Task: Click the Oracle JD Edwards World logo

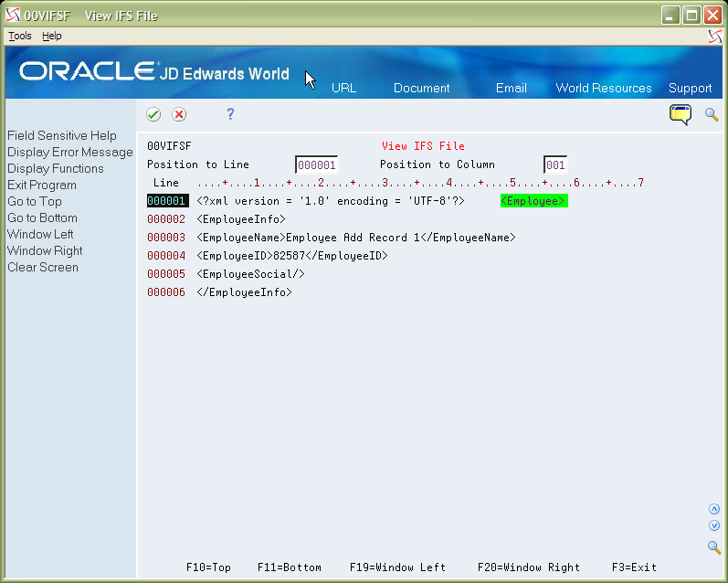Action: tap(154, 71)
